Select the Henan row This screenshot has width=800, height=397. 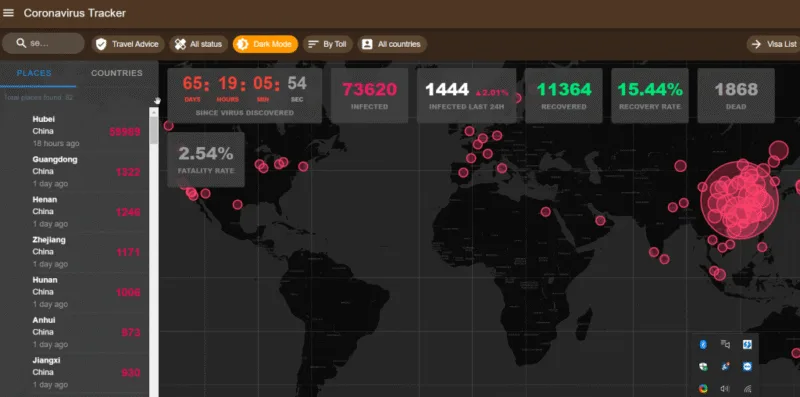coord(74,212)
